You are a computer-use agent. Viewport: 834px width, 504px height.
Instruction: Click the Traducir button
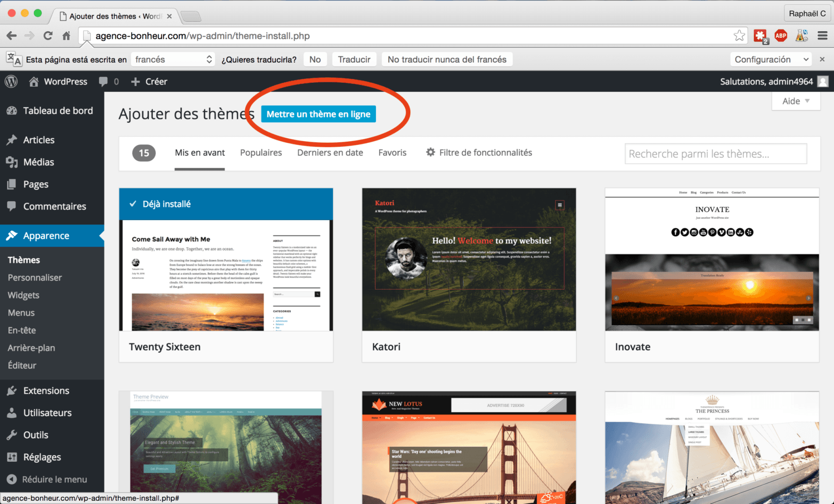click(x=354, y=59)
